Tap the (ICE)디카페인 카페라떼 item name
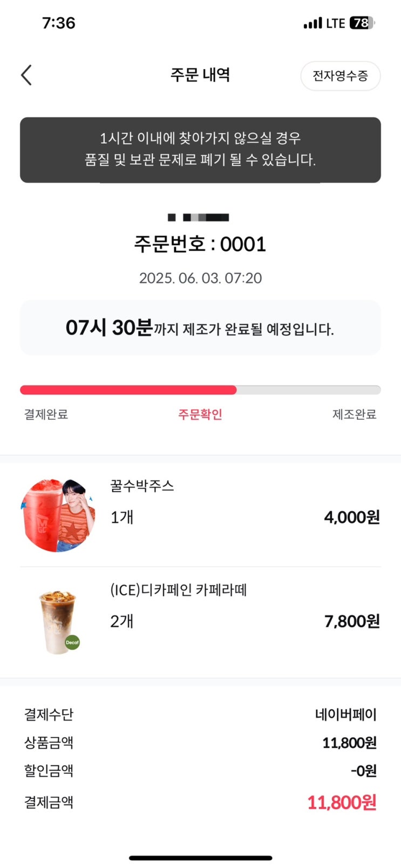Viewport: 401px width, 868px height. pyautogui.click(x=178, y=590)
